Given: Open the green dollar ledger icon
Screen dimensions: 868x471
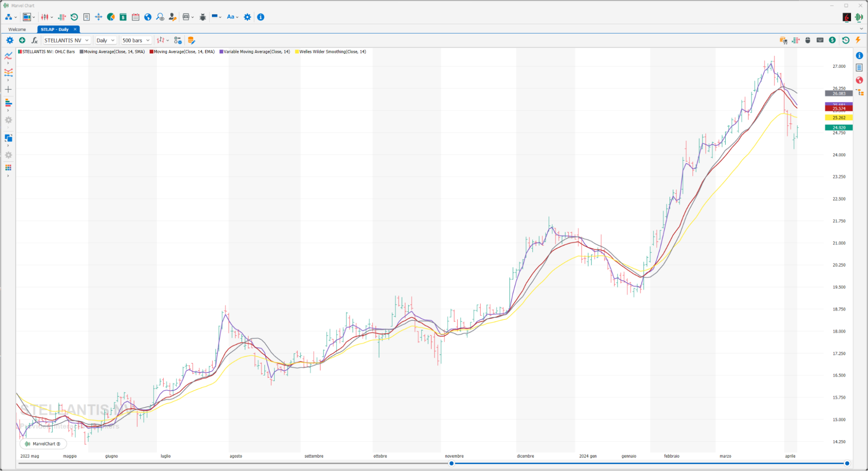Looking at the screenshot, I should tap(123, 17).
